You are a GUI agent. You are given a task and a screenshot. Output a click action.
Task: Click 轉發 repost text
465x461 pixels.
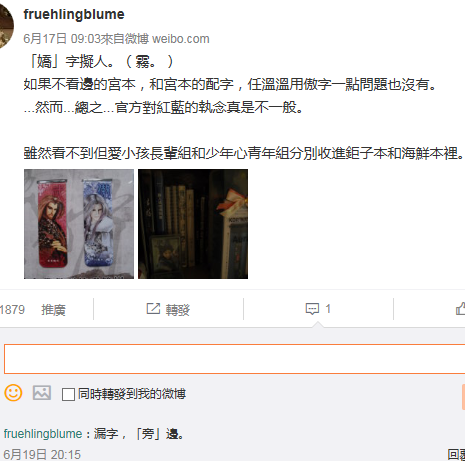(x=178, y=310)
